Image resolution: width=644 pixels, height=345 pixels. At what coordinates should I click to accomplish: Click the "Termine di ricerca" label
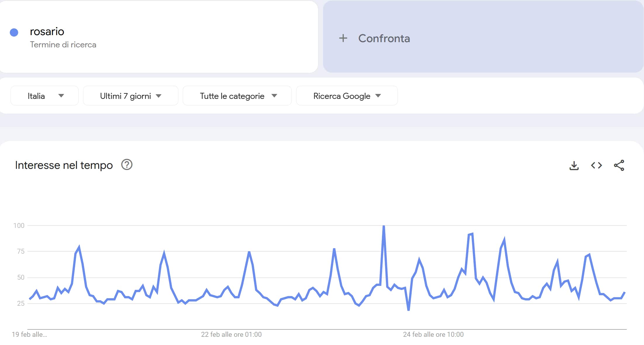(63, 44)
